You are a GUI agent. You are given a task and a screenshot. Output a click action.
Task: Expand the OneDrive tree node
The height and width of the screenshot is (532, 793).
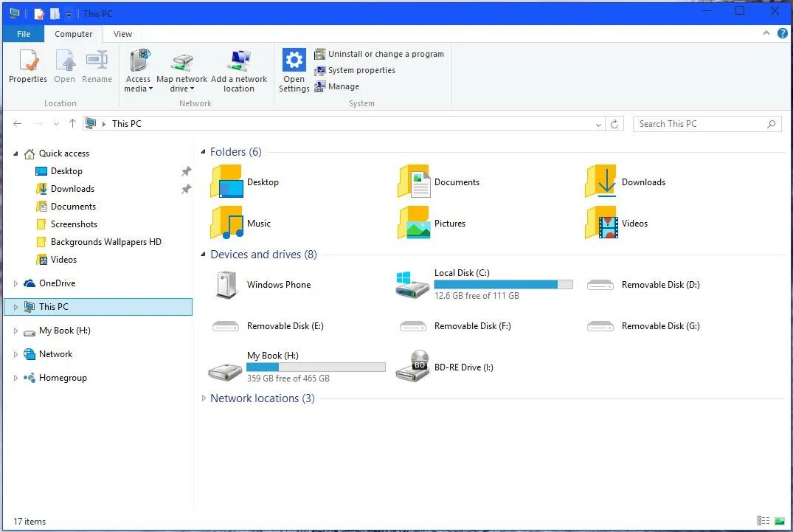(x=15, y=283)
